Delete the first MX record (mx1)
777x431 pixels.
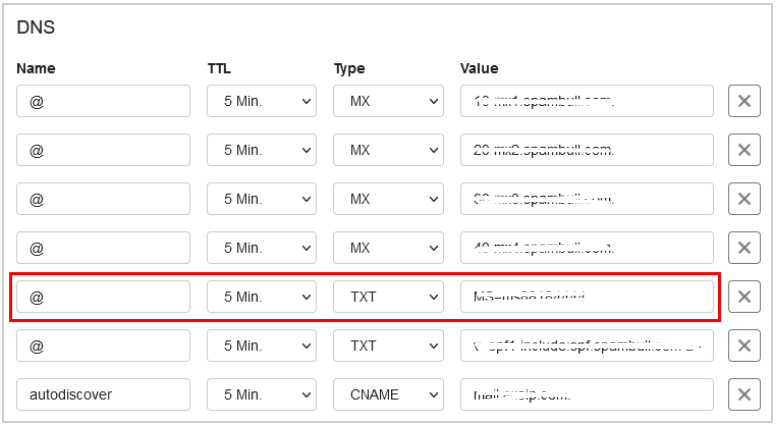pos(744,101)
